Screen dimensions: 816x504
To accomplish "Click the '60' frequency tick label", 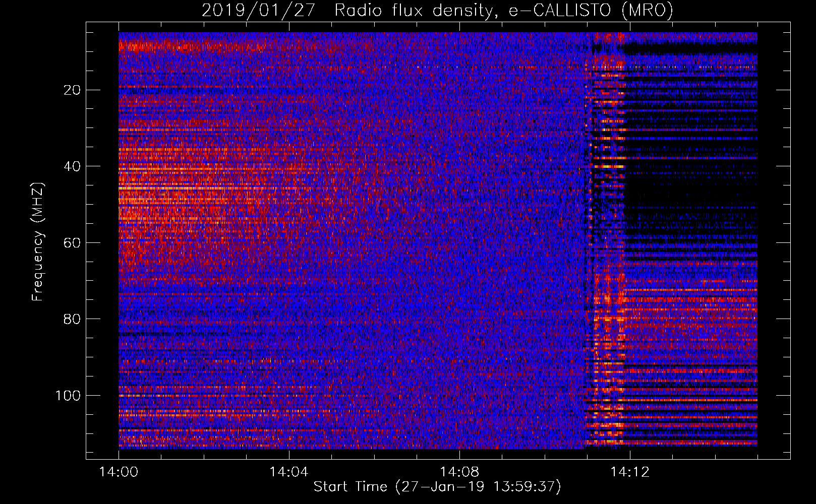I will (73, 243).
